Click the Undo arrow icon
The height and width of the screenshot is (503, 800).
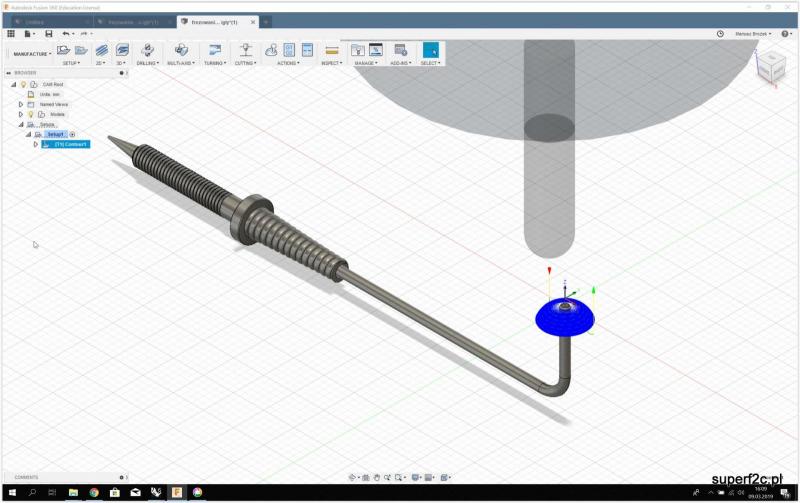coord(66,34)
